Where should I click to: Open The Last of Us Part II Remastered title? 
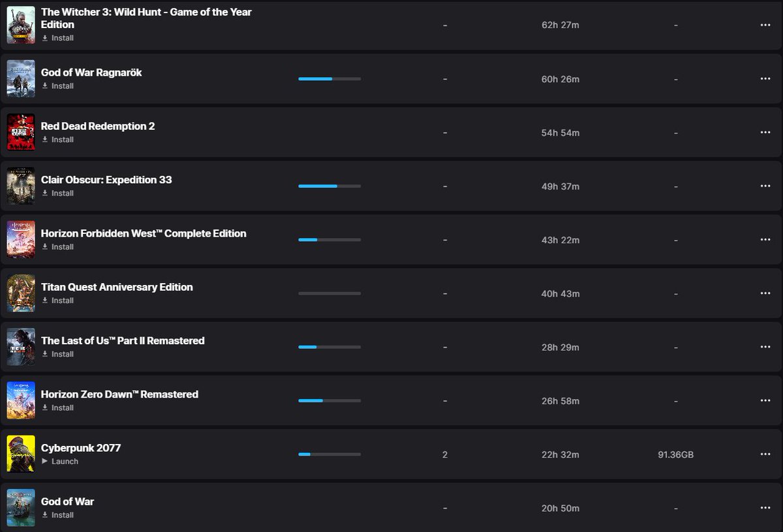(x=123, y=340)
